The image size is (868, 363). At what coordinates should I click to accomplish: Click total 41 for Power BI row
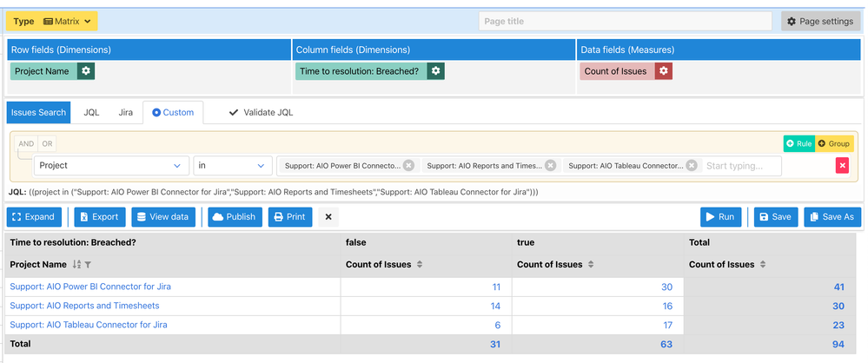838,287
